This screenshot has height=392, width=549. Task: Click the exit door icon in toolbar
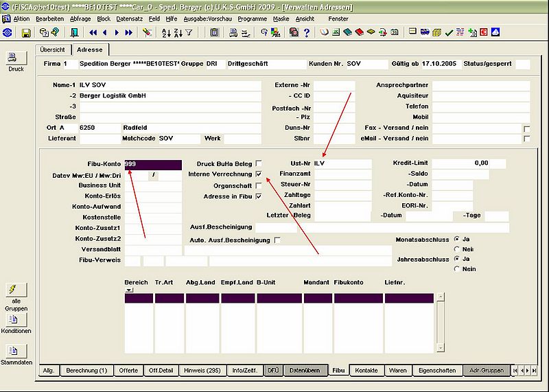point(74,32)
